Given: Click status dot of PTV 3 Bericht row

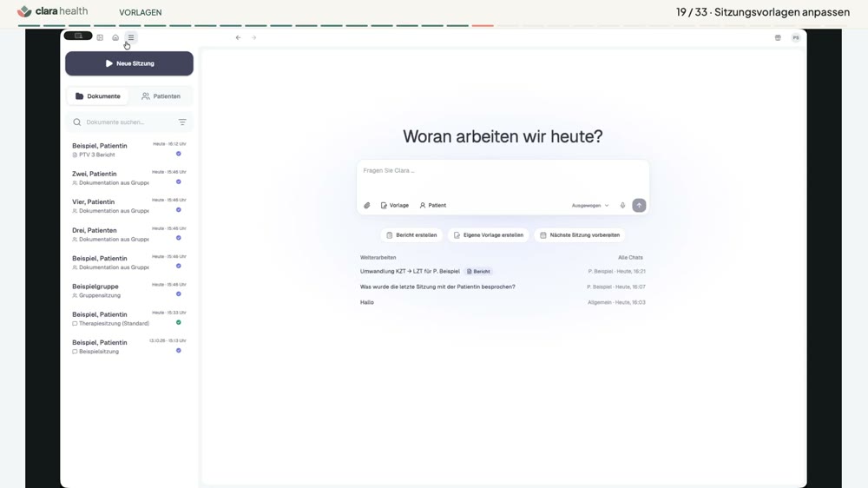Looking at the screenshot, I should [x=178, y=154].
